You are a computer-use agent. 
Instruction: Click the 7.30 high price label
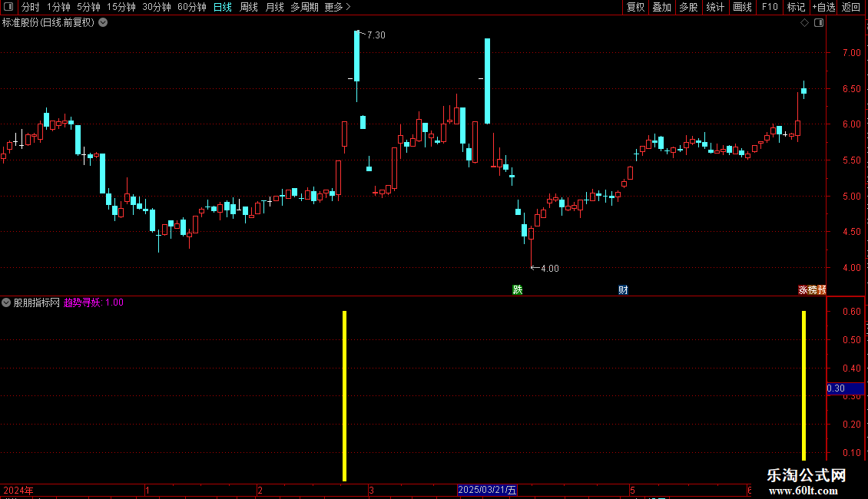click(376, 35)
